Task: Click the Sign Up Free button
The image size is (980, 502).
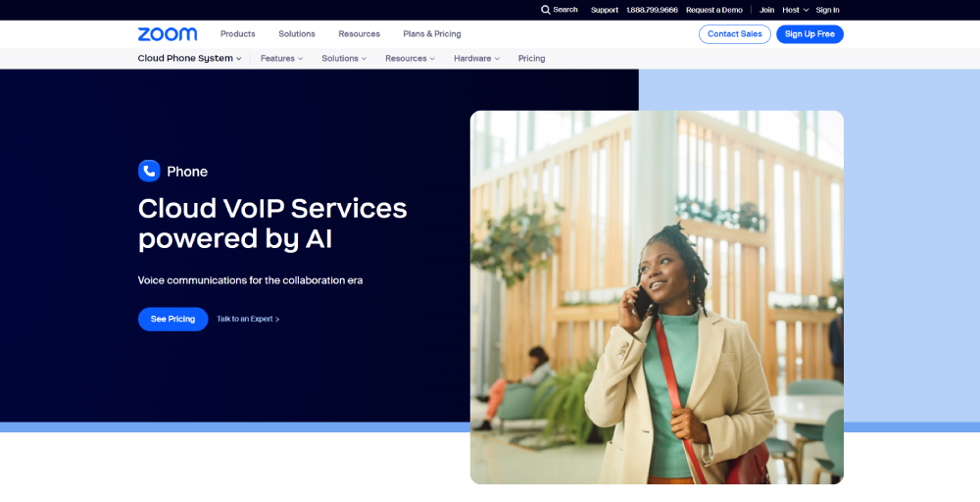Action: (x=809, y=34)
